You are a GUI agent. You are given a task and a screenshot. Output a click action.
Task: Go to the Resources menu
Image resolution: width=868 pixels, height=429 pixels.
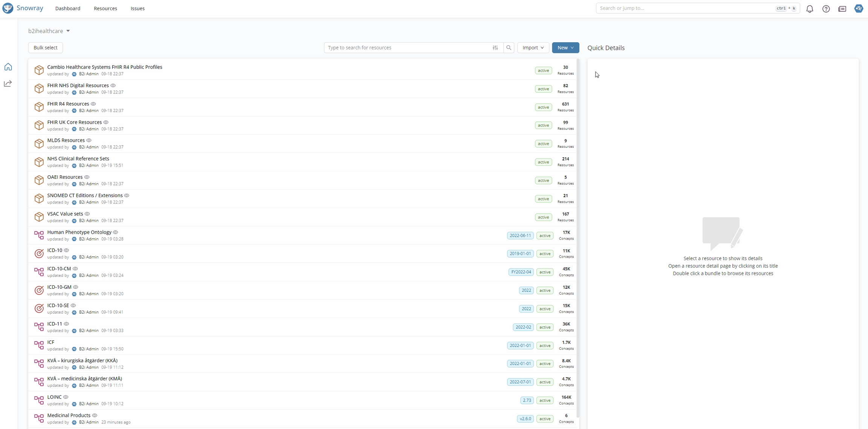105,8
